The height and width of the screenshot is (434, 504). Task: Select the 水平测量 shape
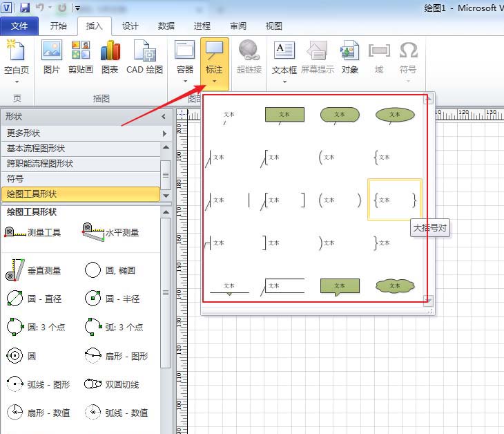[111, 232]
